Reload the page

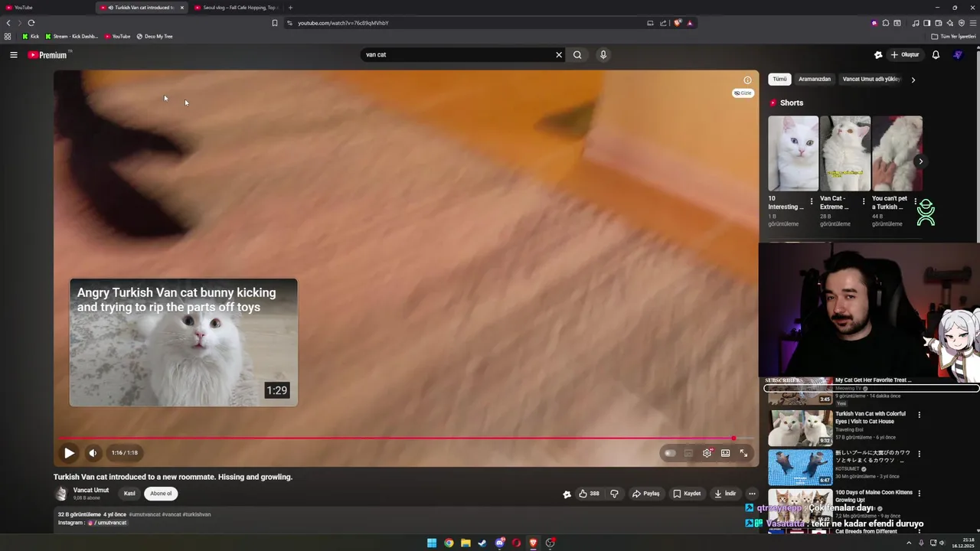coord(31,23)
